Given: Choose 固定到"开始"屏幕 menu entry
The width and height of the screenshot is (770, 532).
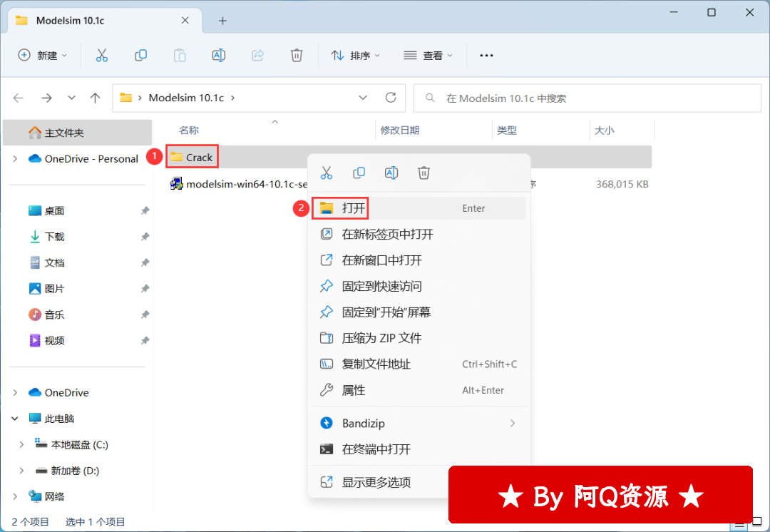Looking at the screenshot, I should (419, 312).
